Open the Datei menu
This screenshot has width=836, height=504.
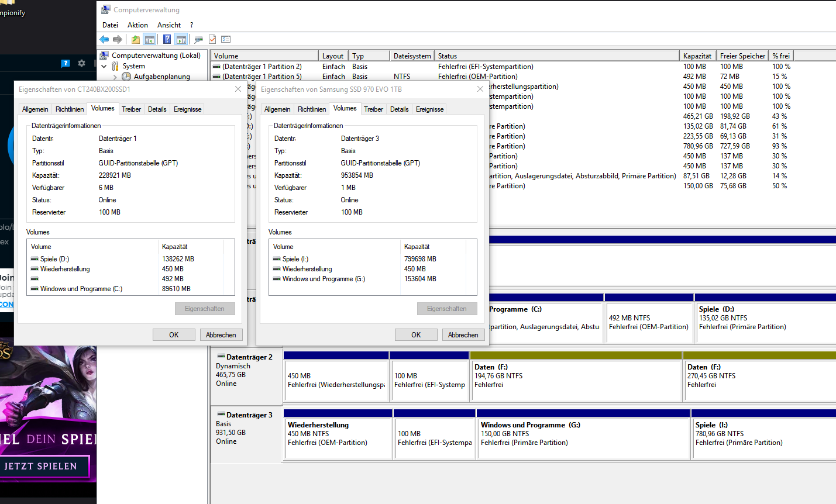click(x=110, y=25)
